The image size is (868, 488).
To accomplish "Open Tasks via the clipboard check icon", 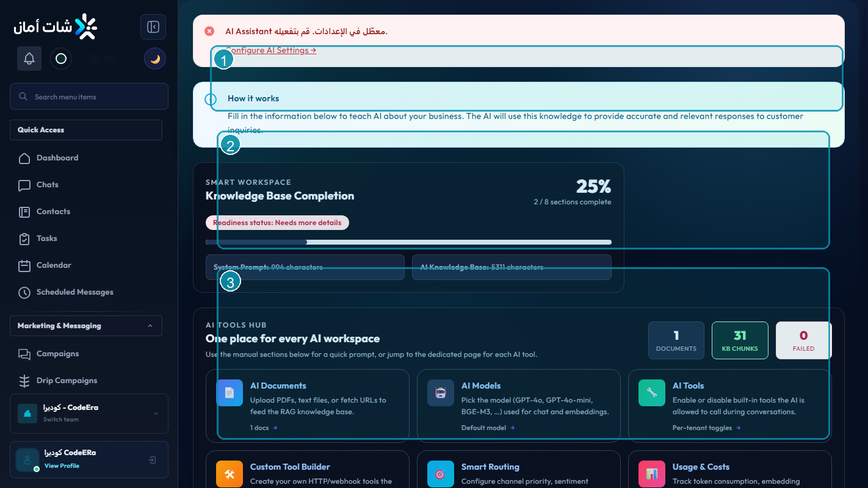I will coord(24,239).
